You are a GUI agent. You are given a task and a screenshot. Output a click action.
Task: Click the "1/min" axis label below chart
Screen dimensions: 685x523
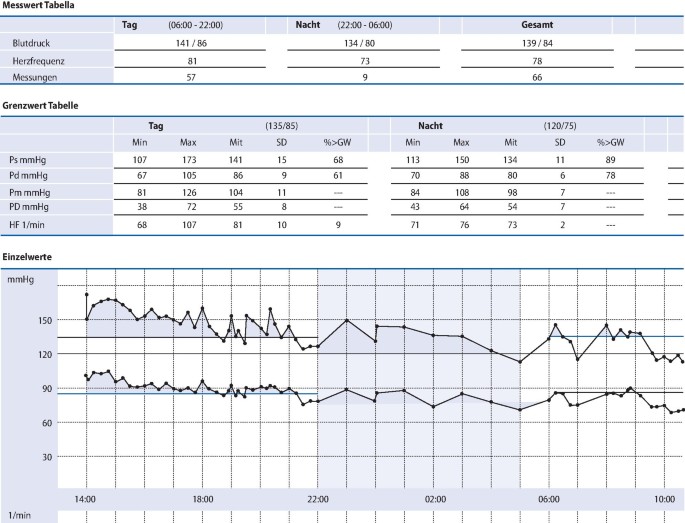(19, 516)
